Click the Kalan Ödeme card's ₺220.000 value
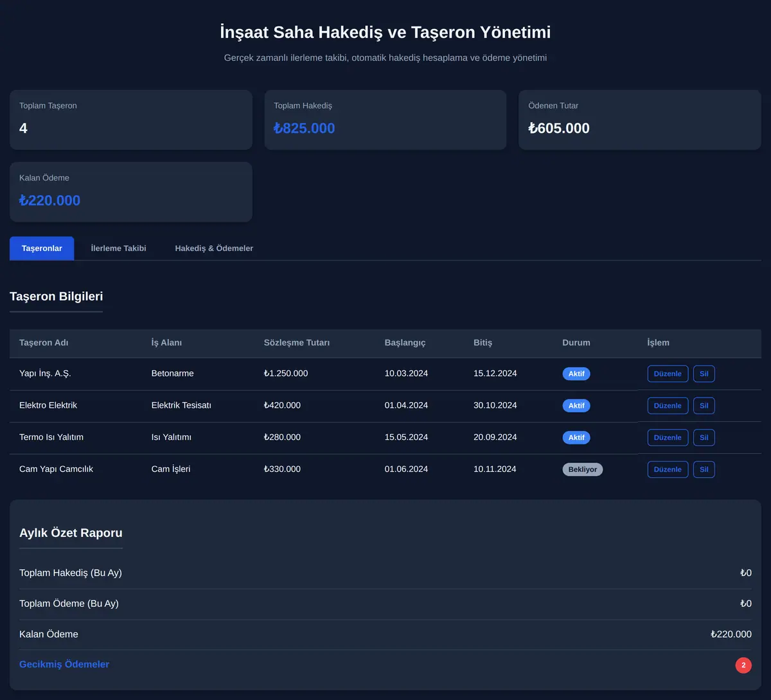Viewport: 771px width, 700px height. [50, 200]
